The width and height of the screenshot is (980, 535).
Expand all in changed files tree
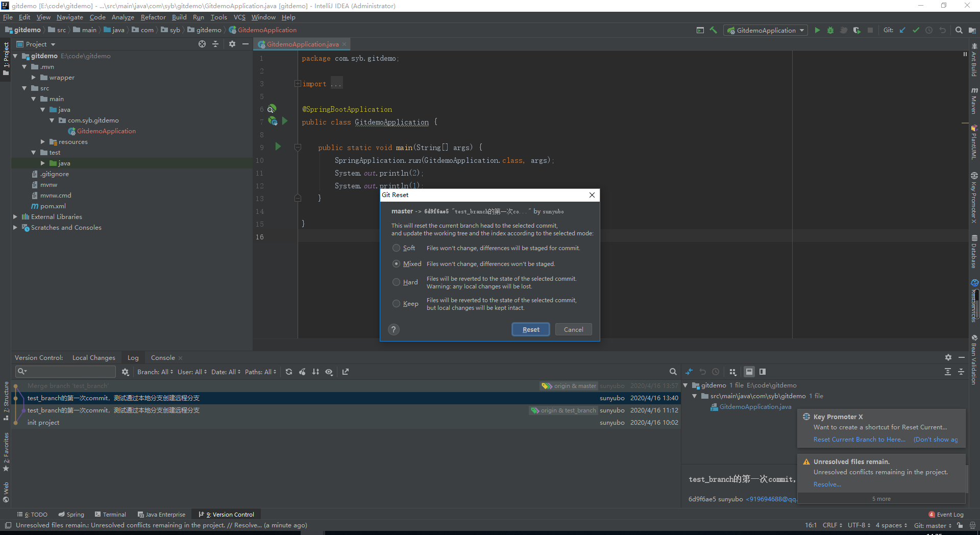pos(948,372)
